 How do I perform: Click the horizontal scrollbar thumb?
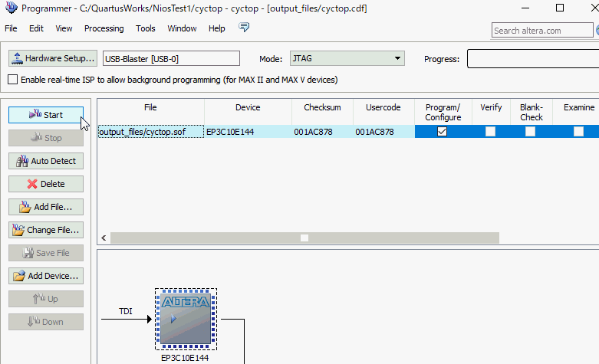[x=304, y=238]
